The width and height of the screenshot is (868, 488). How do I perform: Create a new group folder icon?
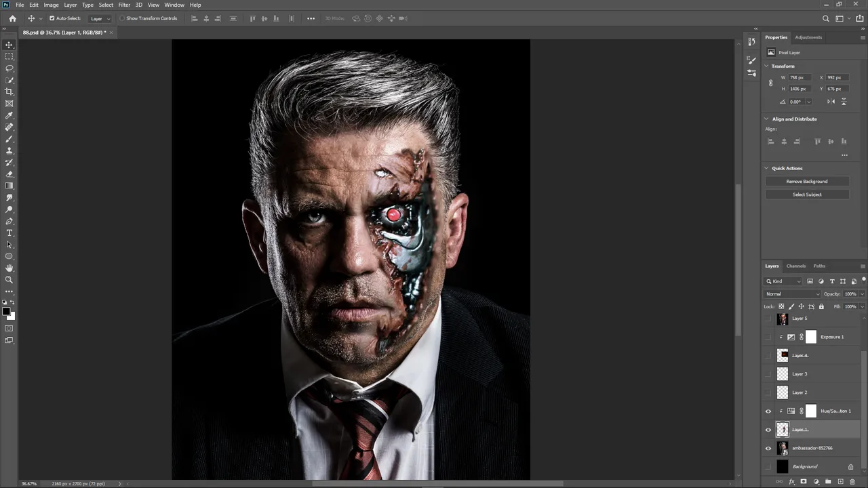828,482
